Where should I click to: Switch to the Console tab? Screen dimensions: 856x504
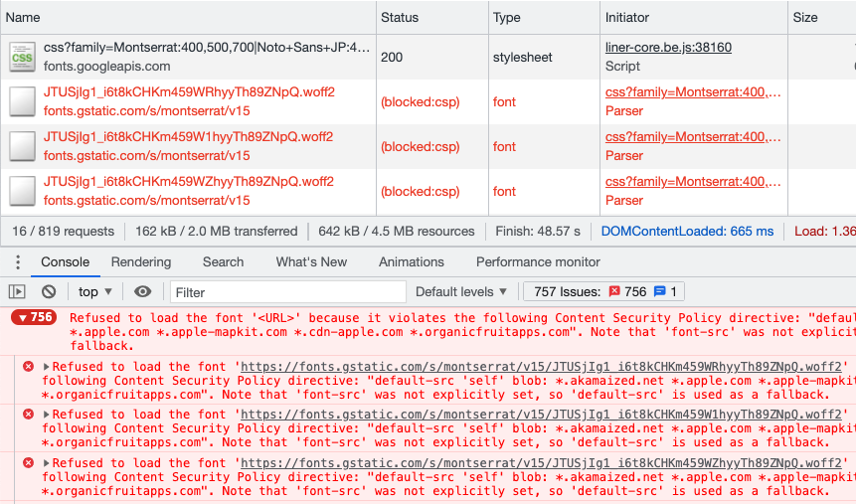coord(65,262)
